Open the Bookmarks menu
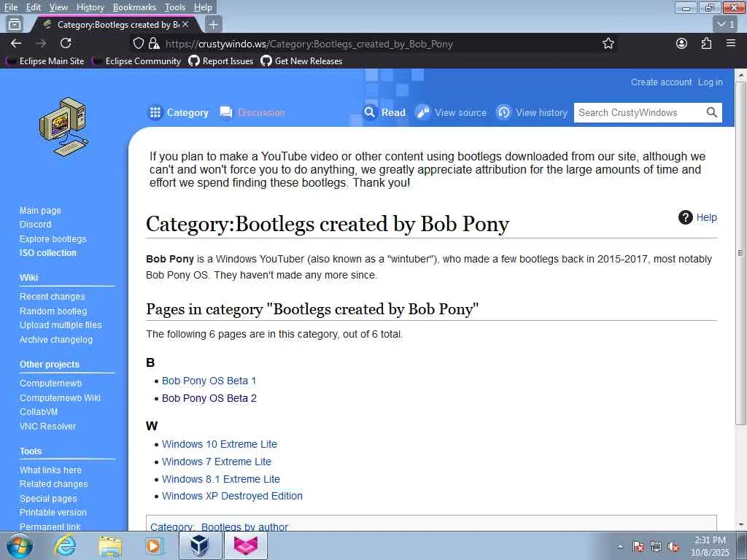Viewport: 747px width, 560px height. point(134,7)
